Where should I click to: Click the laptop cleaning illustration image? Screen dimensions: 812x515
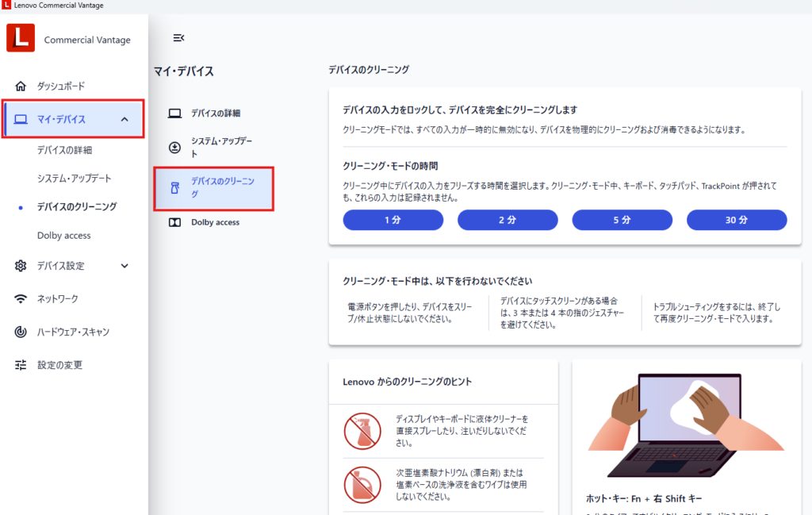coord(686,421)
